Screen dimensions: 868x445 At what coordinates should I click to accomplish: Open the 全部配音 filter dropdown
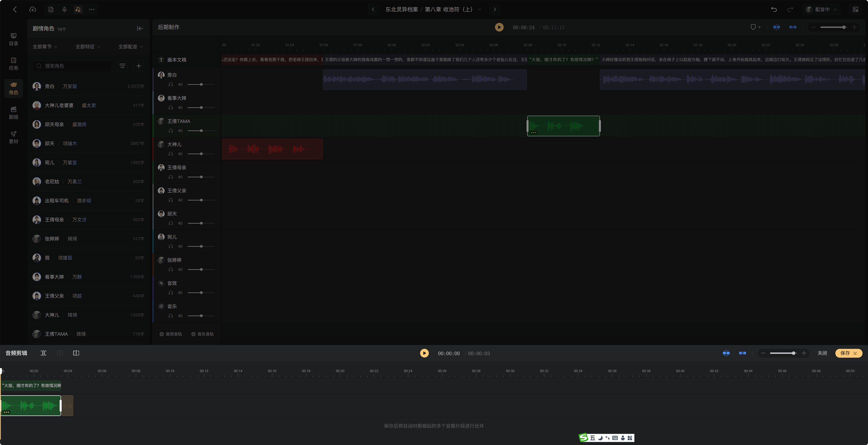pos(131,47)
